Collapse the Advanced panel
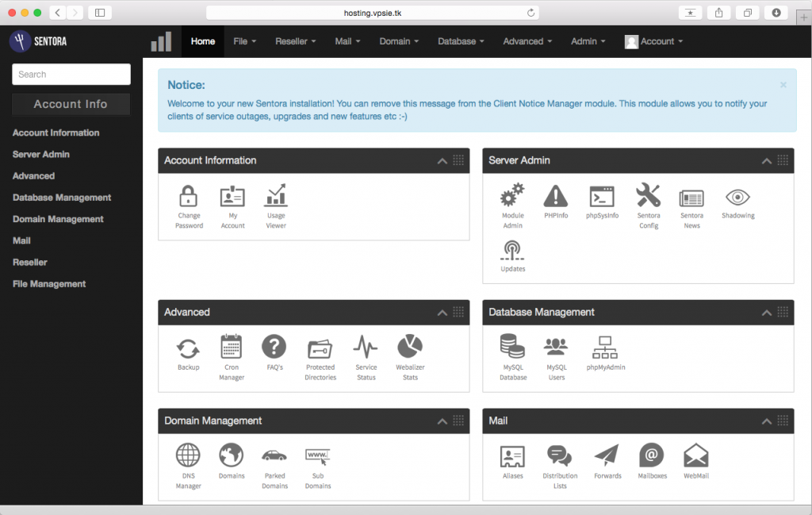 [x=442, y=313]
